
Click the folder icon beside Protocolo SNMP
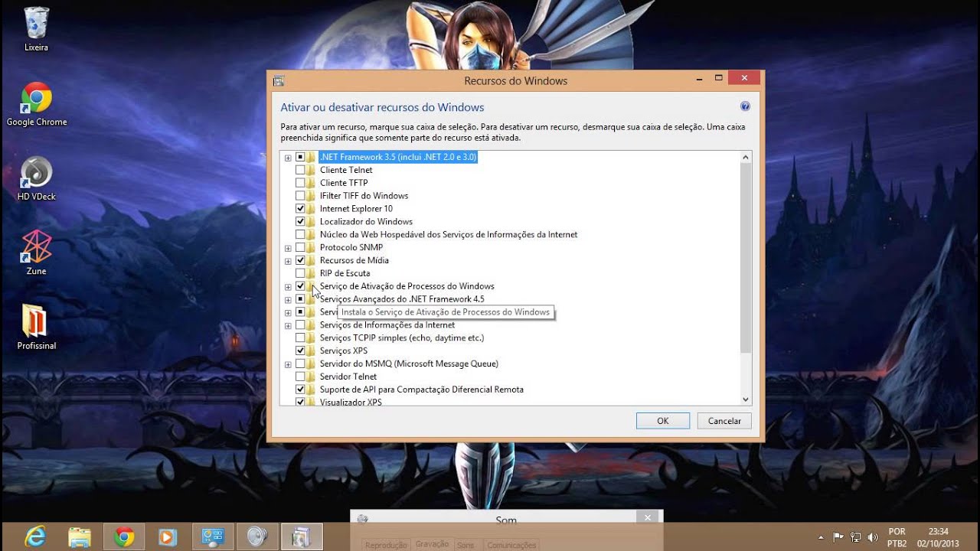pos(311,247)
